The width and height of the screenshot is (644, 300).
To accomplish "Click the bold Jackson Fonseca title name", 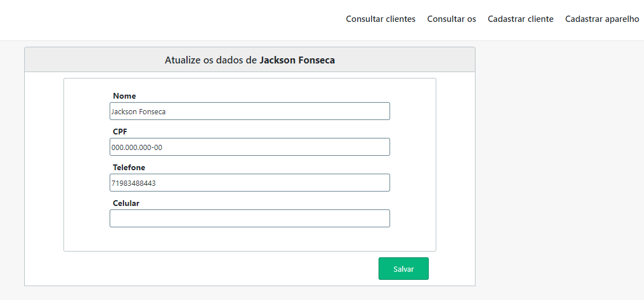I will coord(297,60).
